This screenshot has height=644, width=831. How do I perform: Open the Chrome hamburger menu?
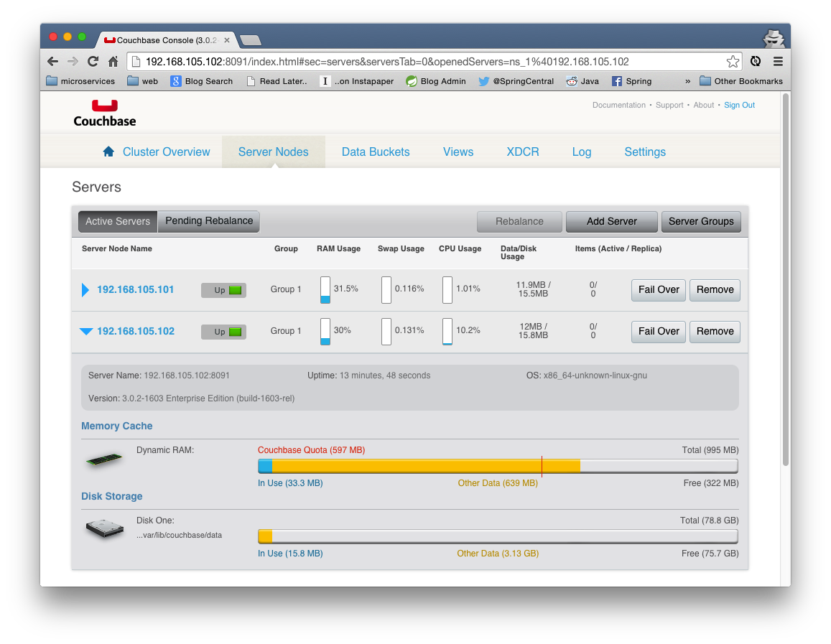click(777, 62)
